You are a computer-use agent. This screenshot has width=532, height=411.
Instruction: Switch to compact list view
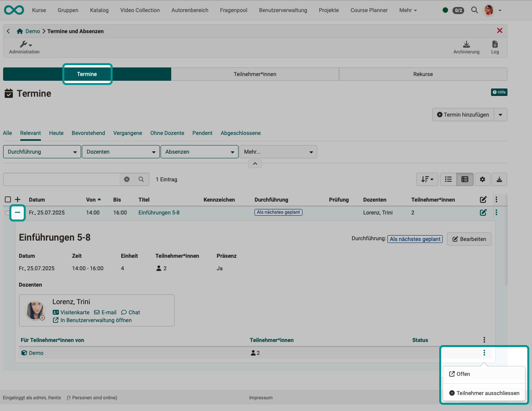(448, 179)
